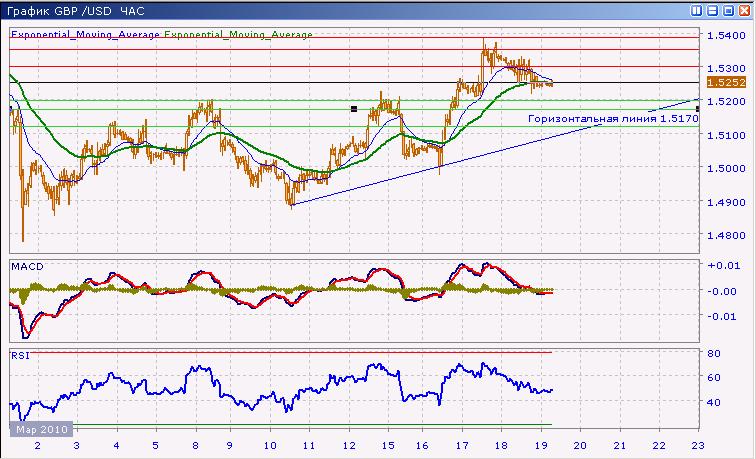The image size is (756, 459).
Task: Click the RSI panel label
Action: point(18,354)
